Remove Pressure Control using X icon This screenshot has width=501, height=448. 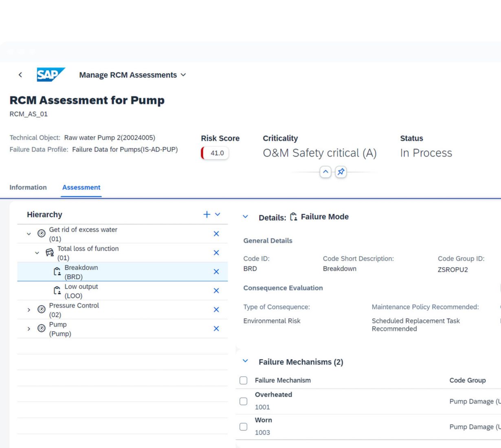pyautogui.click(x=216, y=310)
